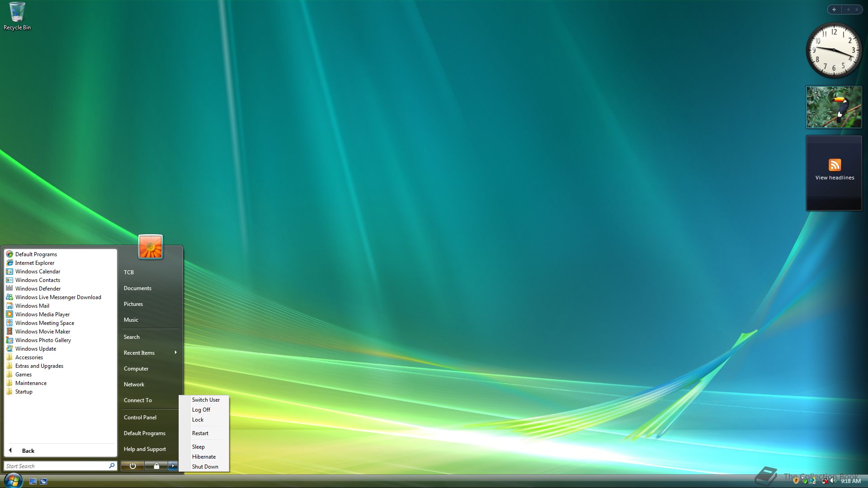The width and height of the screenshot is (868, 488).
Task: Open Search from Start menu
Action: (132, 337)
